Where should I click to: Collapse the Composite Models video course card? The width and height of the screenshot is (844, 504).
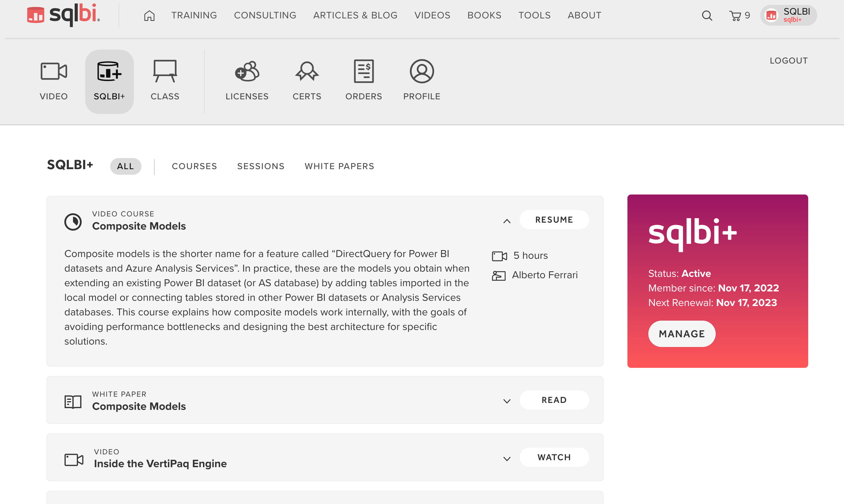[x=507, y=221]
